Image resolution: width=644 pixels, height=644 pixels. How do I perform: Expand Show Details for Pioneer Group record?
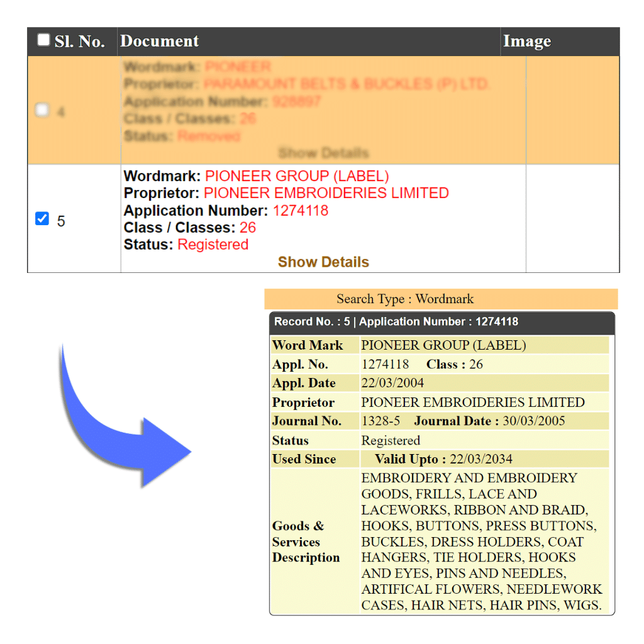pos(323,262)
